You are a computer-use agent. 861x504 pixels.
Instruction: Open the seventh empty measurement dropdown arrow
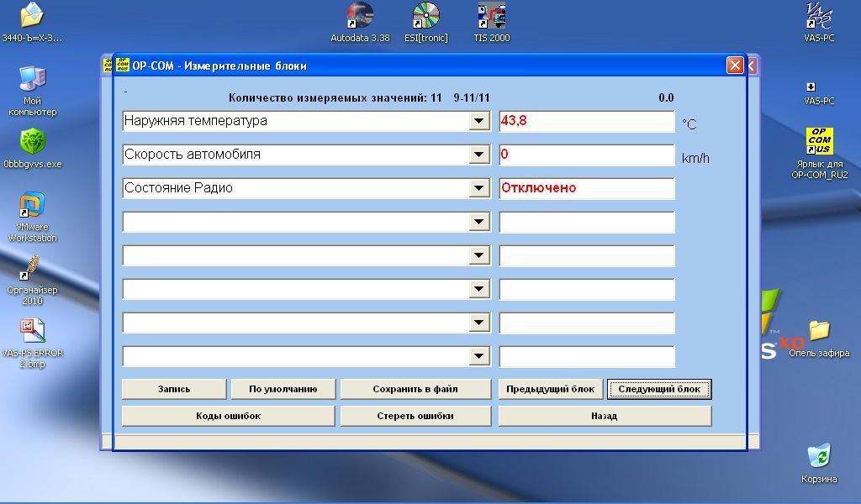point(478,323)
